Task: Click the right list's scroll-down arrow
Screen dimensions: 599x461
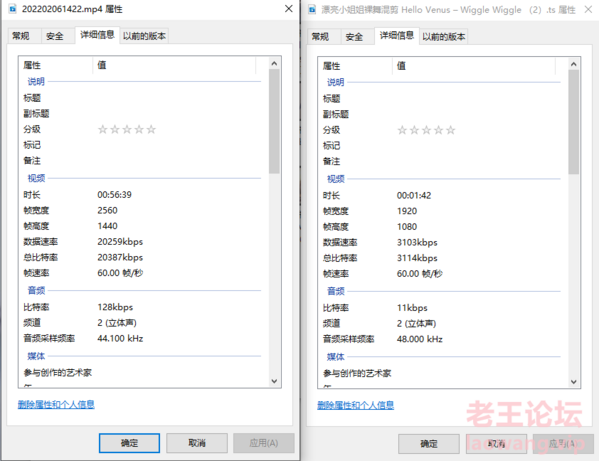Action: [x=573, y=382]
